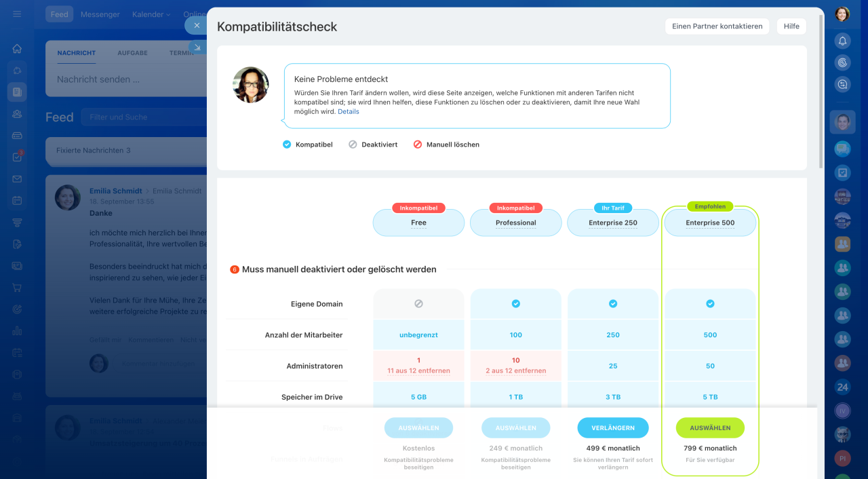This screenshot has width=868, height=479.
Task: Select the Aufgabe tab in background feed
Action: 132,53
